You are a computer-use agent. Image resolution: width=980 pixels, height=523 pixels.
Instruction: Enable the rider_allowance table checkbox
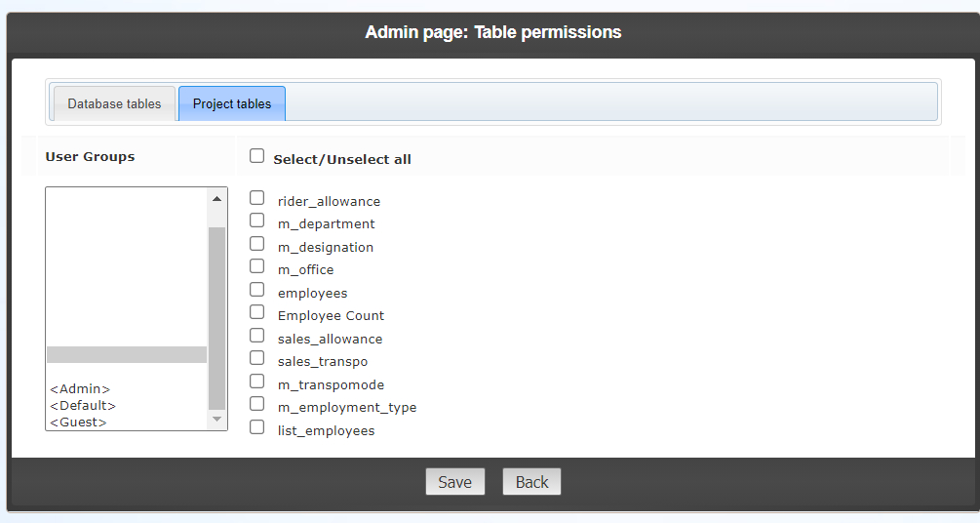pyautogui.click(x=257, y=198)
